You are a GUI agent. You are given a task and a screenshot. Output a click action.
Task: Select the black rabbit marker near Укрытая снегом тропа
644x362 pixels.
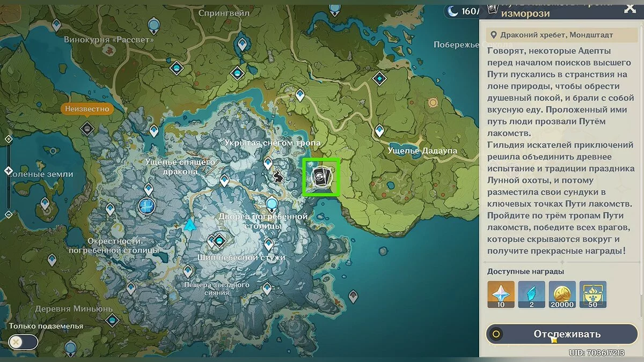[278, 176]
